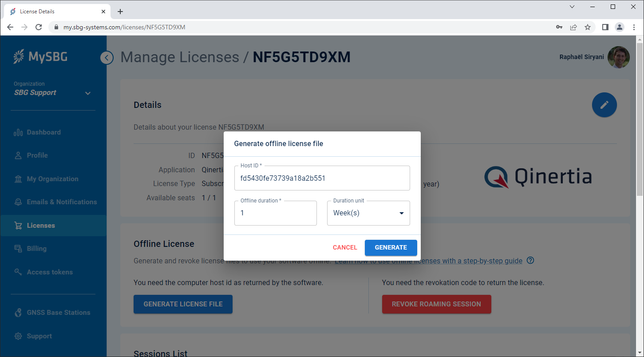Collapse the sidebar with the chevron button
Viewport: 644px width, 357px height.
pyautogui.click(x=107, y=58)
